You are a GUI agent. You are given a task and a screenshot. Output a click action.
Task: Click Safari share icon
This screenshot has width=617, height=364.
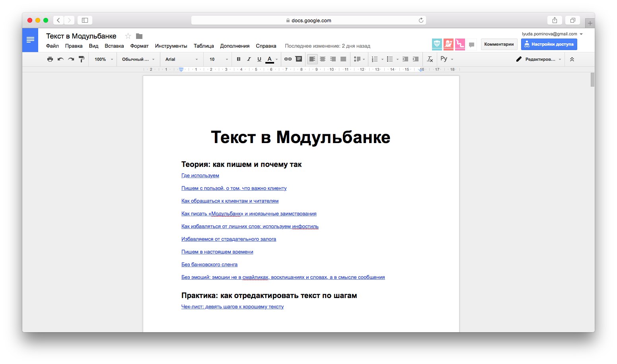coord(555,20)
